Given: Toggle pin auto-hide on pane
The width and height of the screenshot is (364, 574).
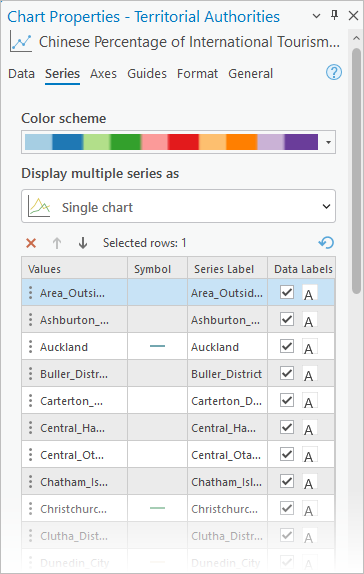Looking at the screenshot, I should click(x=334, y=15).
